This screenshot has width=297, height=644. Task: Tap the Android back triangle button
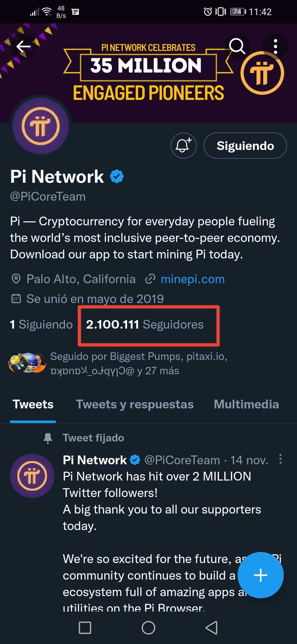click(x=211, y=628)
